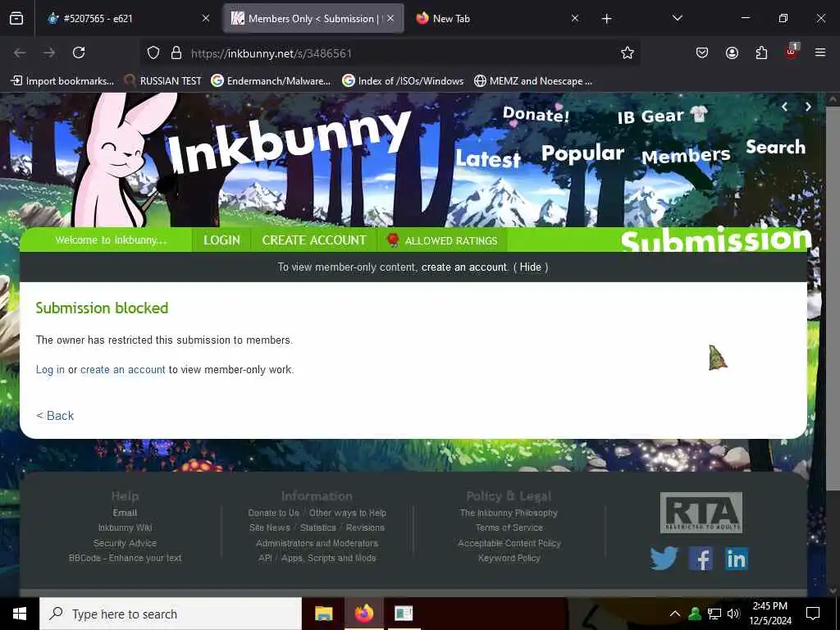Open a new browser tab
840x630 pixels.
(x=606, y=19)
